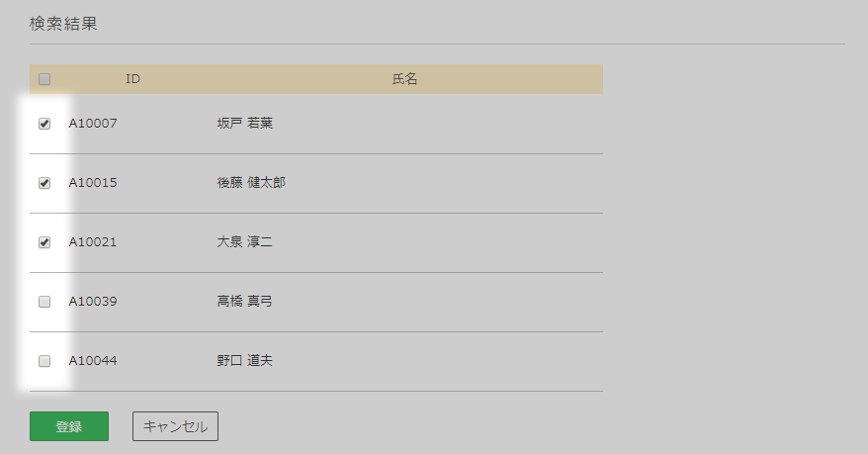Uncheck the checkbox for A10007
The image size is (868, 454).
tap(44, 124)
